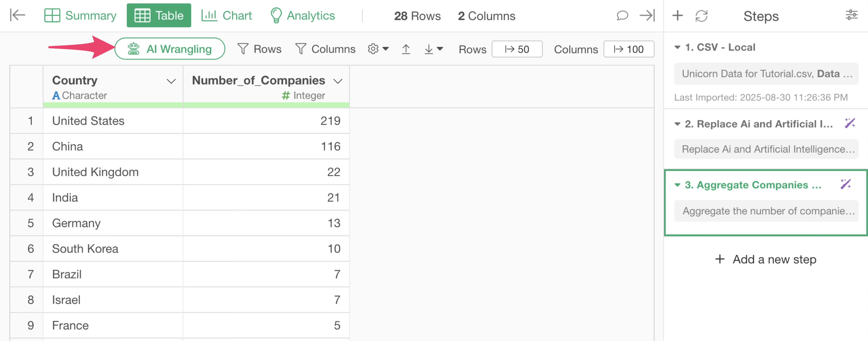868x341 pixels.
Task: Click the Rows limit field showing 50
Action: pyautogui.click(x=517, y=49)
